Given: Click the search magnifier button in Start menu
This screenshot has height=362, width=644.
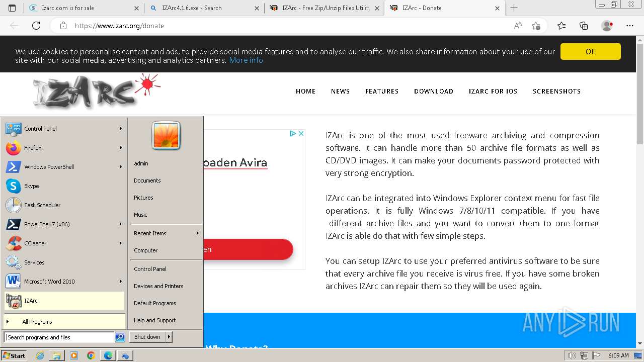Looking at the screenshot, I should pos(120,337).
